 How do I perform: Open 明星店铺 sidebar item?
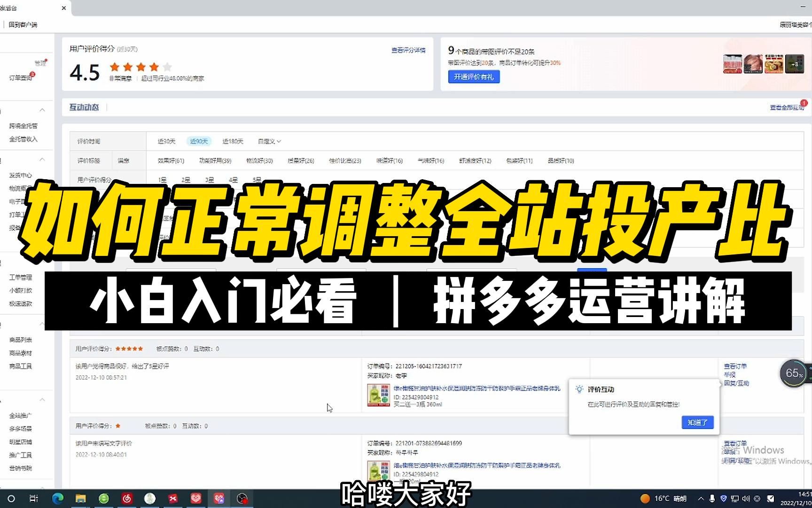21,442
